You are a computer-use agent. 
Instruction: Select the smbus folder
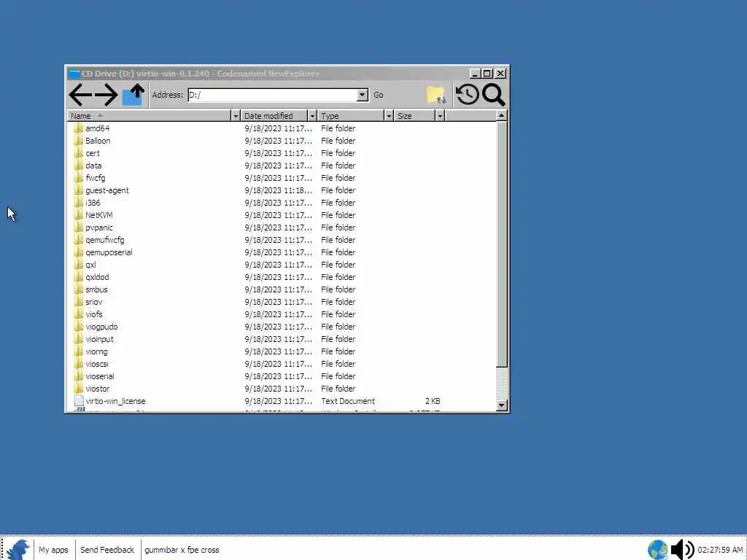[97, 289]
